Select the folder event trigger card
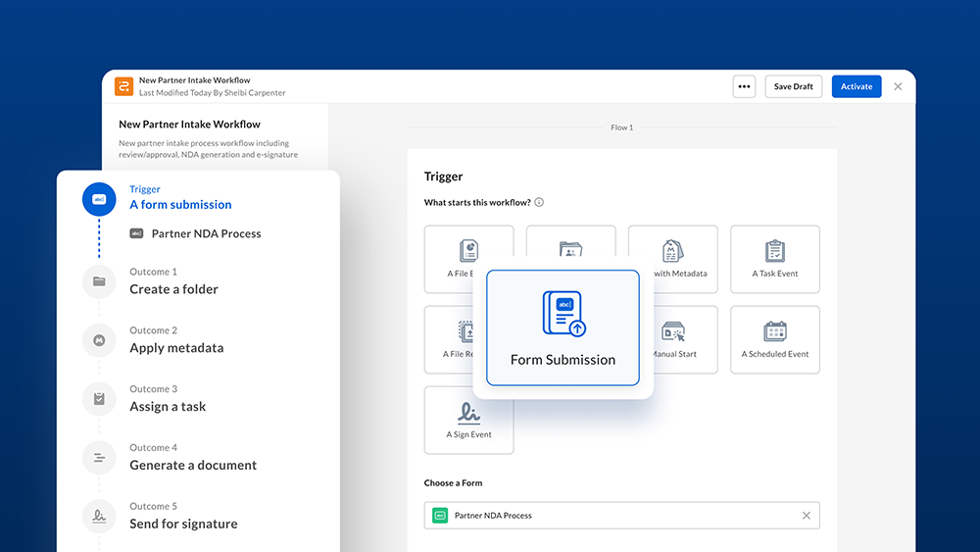 point(570,240)
